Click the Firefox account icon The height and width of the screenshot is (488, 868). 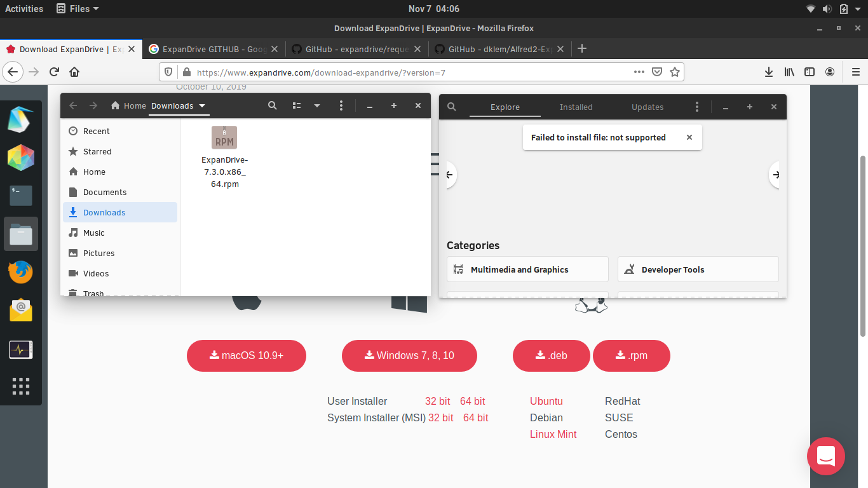830,72
